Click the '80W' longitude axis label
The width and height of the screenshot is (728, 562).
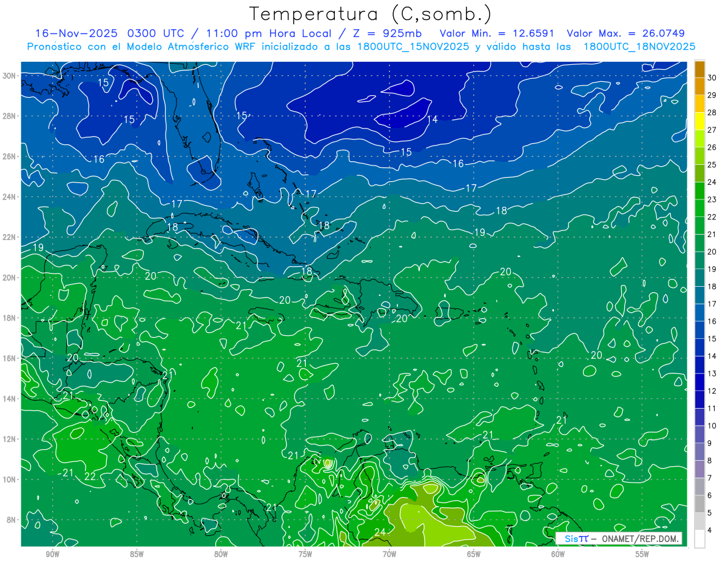tap(221, 554)
